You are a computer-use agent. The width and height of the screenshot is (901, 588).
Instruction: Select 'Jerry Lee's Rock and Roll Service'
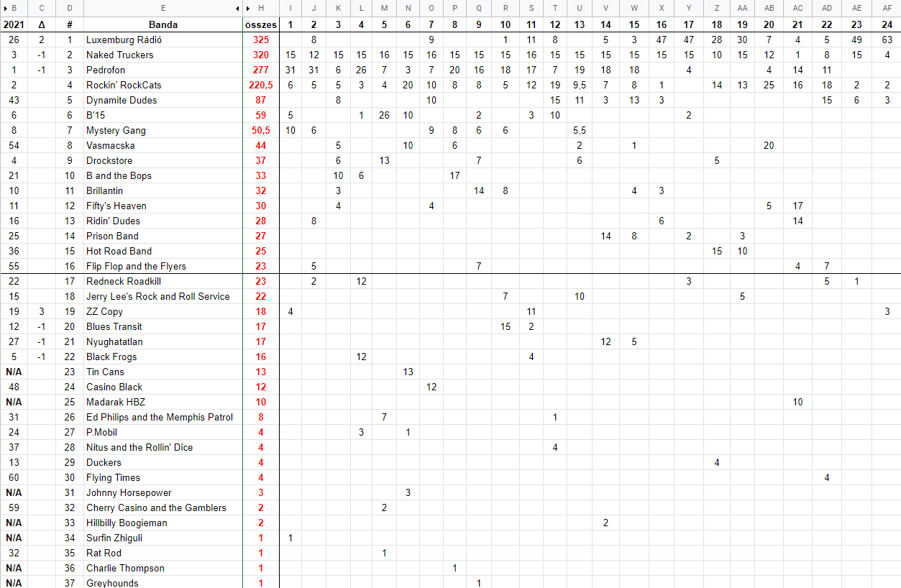coord(157,296)
